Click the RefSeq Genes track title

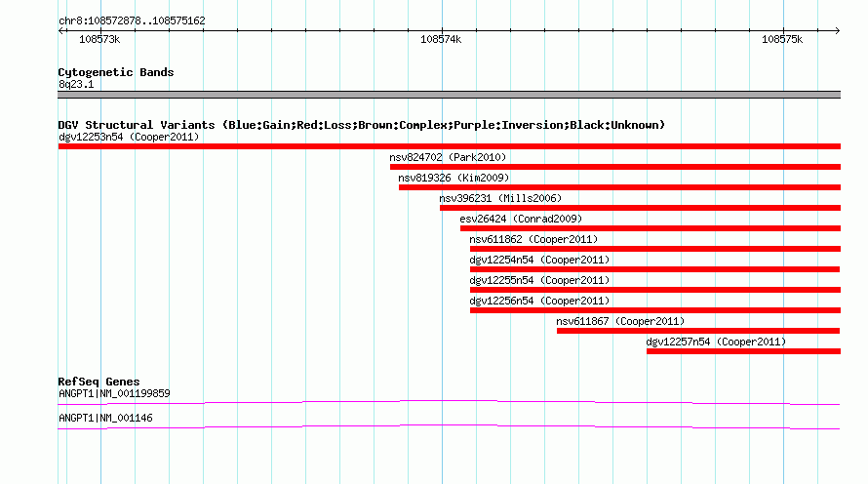coord(99,382)
